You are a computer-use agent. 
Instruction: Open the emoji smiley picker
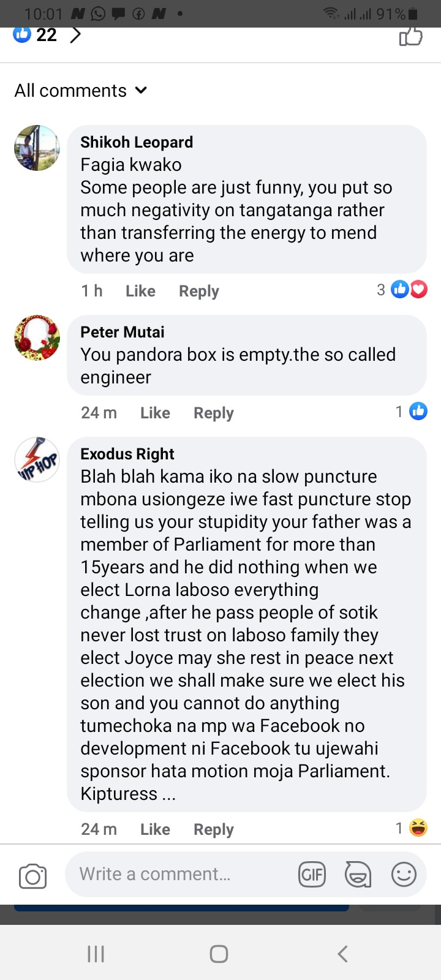point(404,875)
